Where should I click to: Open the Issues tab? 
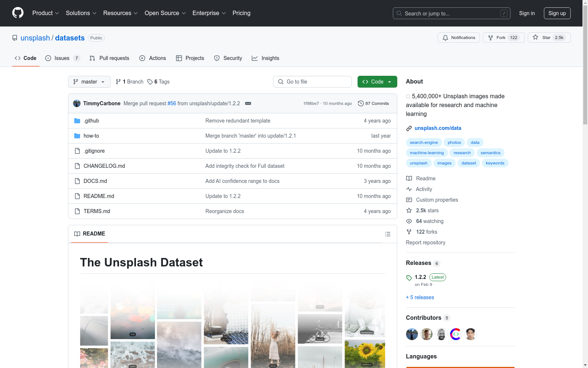click(x=62, y=58)
